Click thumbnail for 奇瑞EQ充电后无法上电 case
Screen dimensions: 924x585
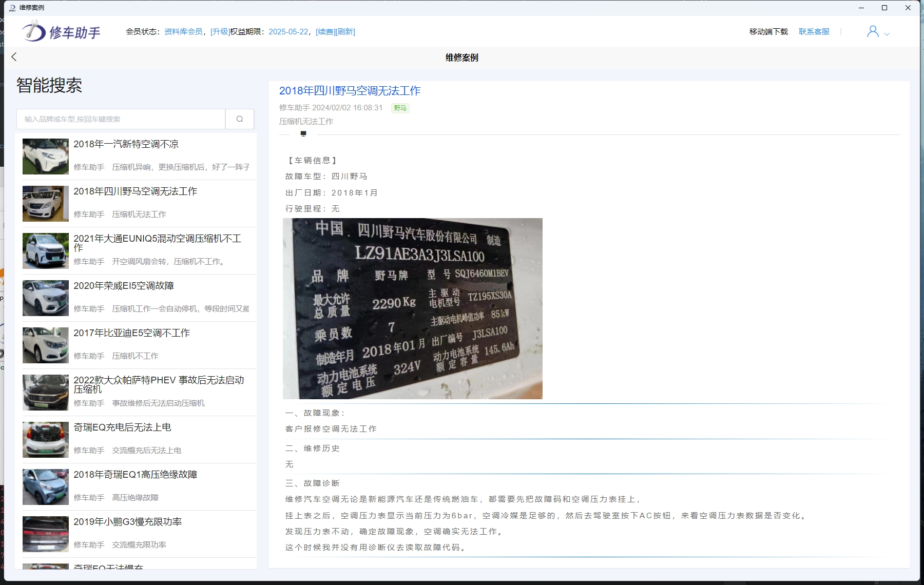pyautogui.click(x=46, y=440)
